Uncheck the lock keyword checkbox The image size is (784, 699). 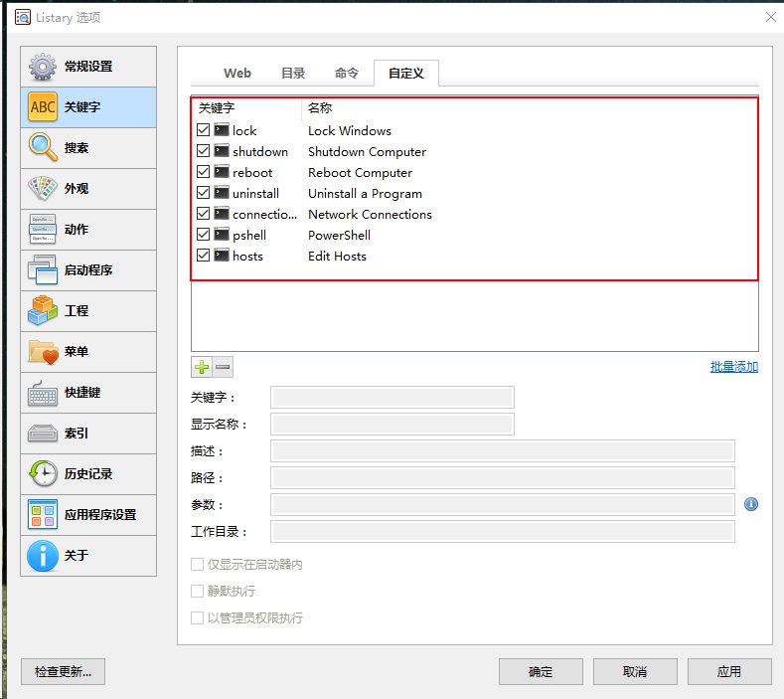click(203, 130)
